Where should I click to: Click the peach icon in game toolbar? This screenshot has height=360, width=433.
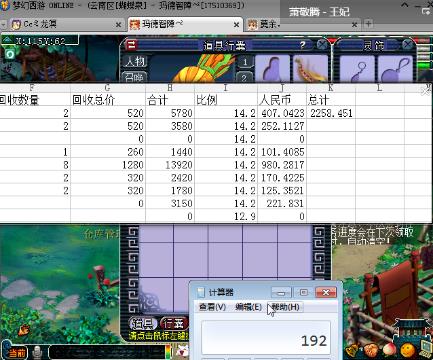click(x=388, y=350)
